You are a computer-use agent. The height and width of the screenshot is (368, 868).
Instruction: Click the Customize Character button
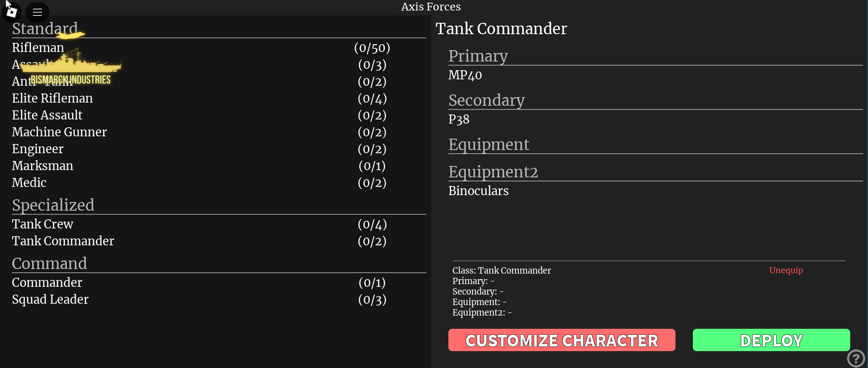[561, 340]
